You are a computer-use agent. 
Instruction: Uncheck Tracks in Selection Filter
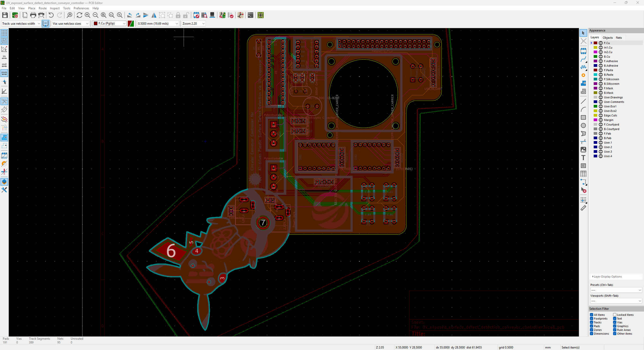pyautogui.click(x=591, y=322)
